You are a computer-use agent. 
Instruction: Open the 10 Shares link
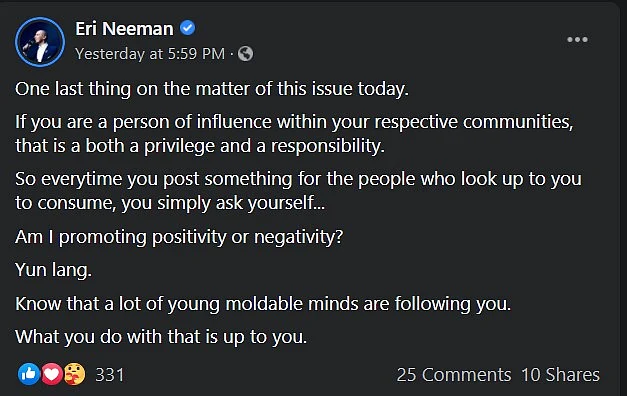click(x=560, y=375)
